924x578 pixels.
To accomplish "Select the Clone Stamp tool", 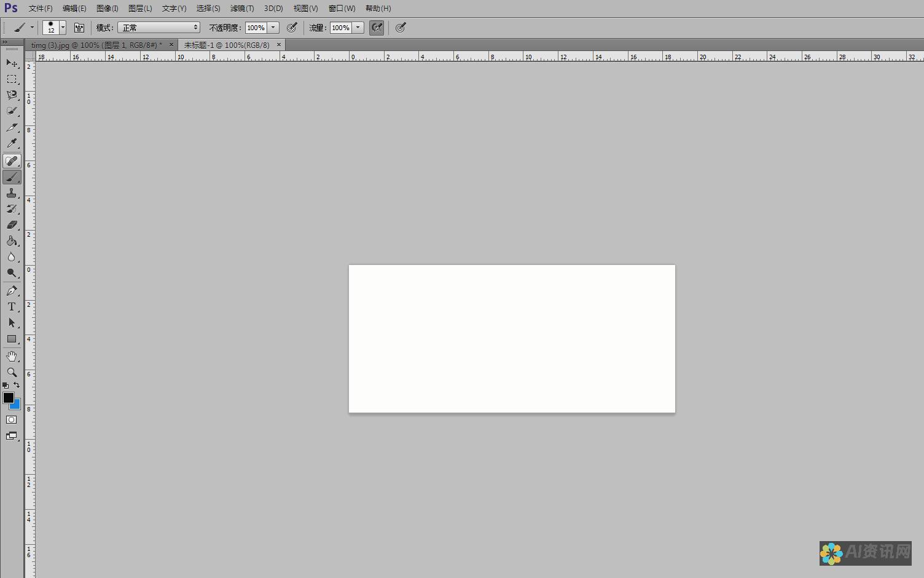I will [x=12, y=192].
